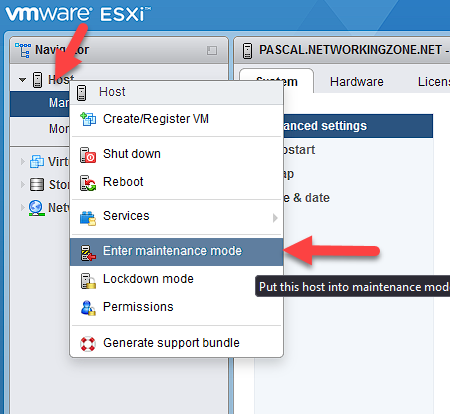Image resolution: width=450 pixels, height=414 pixels.
Task: Click the Navigator tree icon
Action: 23,50
